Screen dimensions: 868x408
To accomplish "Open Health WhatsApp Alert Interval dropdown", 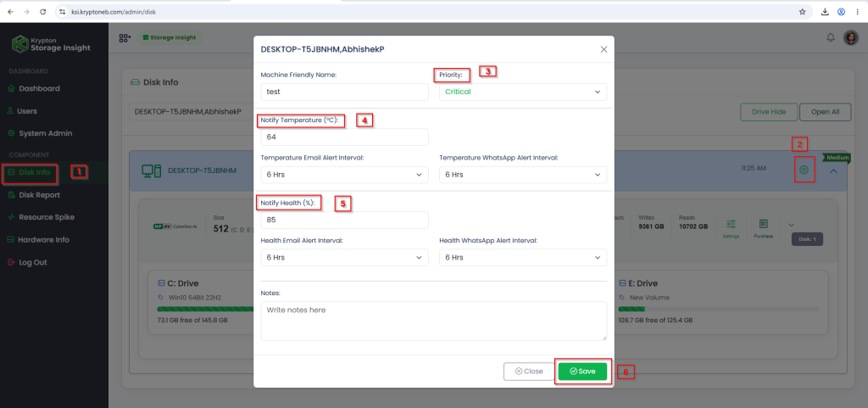I will pyautogui.click(x=523, y=257).
